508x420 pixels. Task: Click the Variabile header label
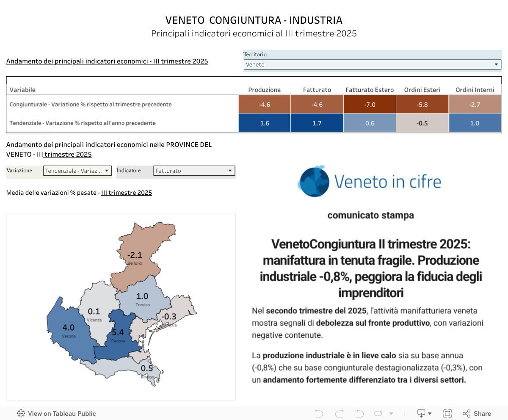pyautogui.click(x=22, y=90)
